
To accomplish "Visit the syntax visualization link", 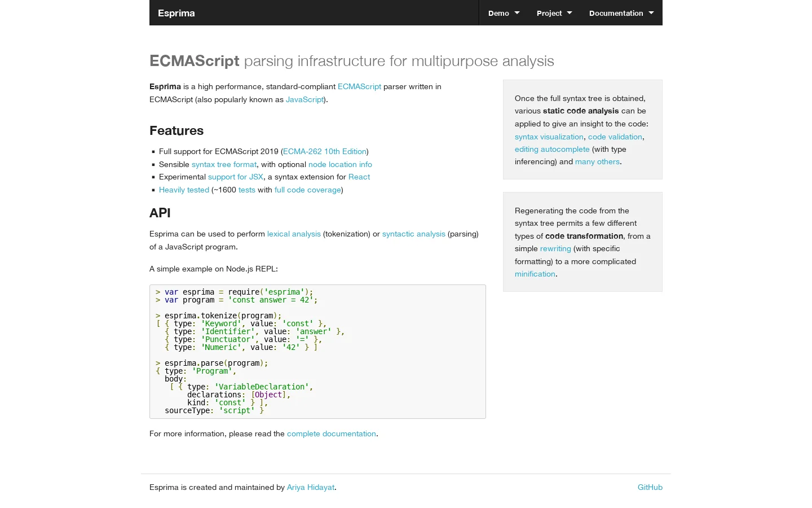I will click(x=549, y=137).
